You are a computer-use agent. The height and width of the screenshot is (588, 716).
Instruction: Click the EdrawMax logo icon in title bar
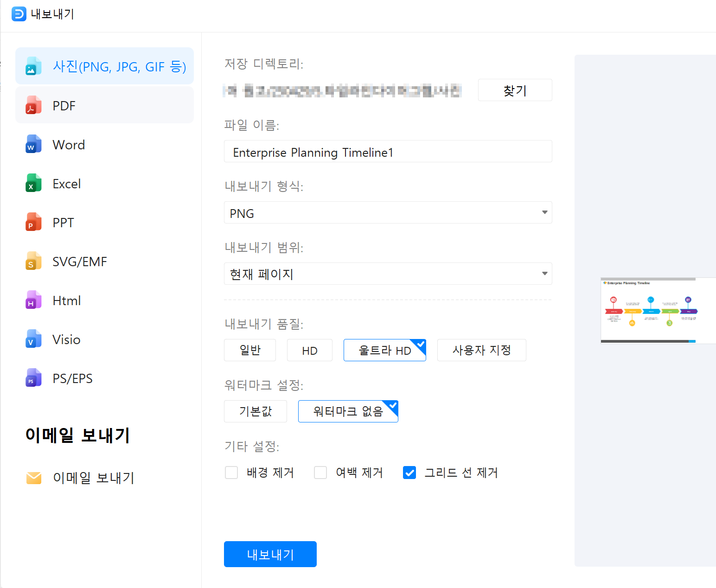click(x=19, y=14)
